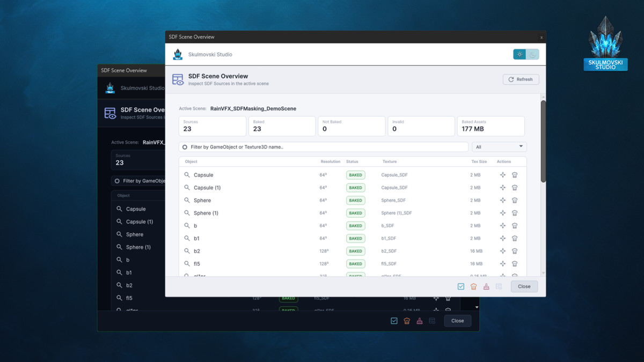Click orange chef-hat icon in dark window footer
644x362 pixels.
coord(407,321)
